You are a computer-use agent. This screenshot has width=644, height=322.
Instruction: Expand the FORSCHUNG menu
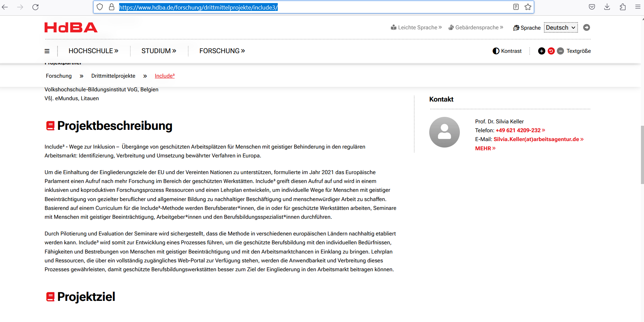222,51
